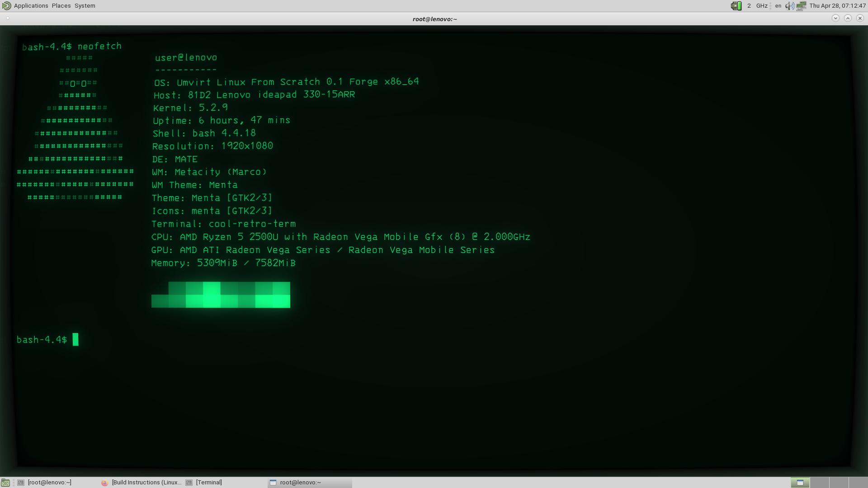Viewport: 868px width, 488px height.
Task: Select the first workspace in the switcher
Action: point(800,483)
